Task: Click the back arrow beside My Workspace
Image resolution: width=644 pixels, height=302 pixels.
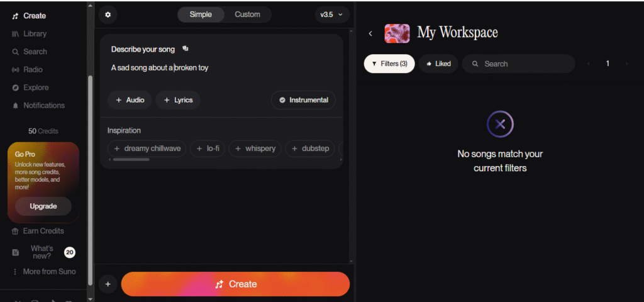Action: 370,33
